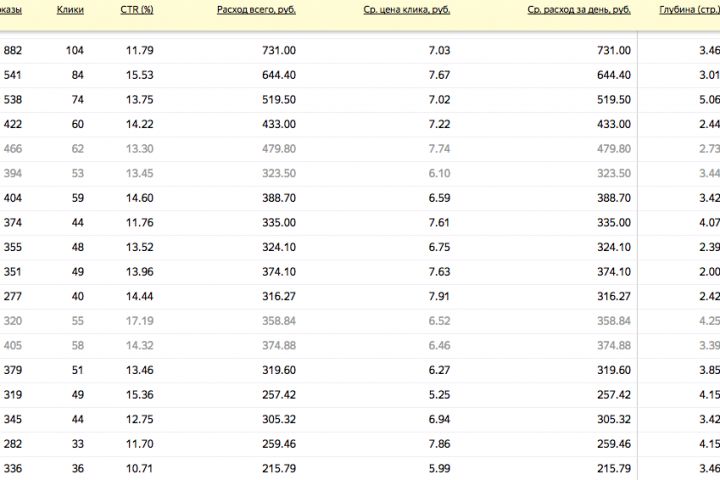The image size is (720, 480).
Task: Click the CTR value 17.19
Action: point(141,321)
